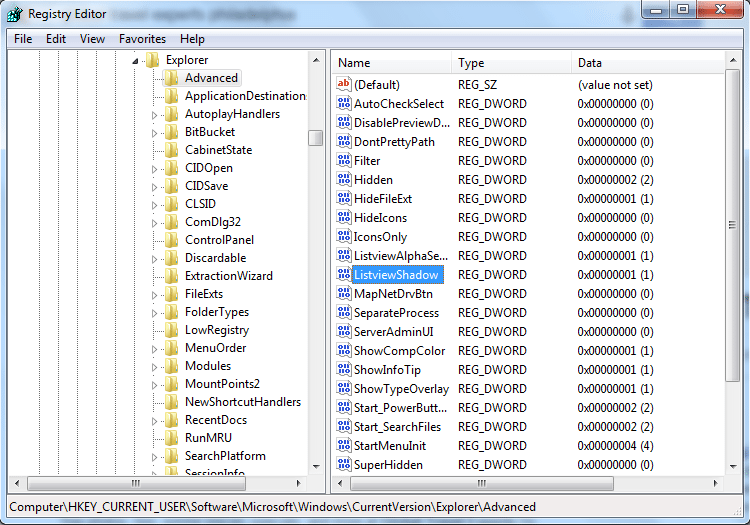Expand the AutoplayHandlers key
Viewport: 750px width, 525px height.
click(x=154, y=115)
